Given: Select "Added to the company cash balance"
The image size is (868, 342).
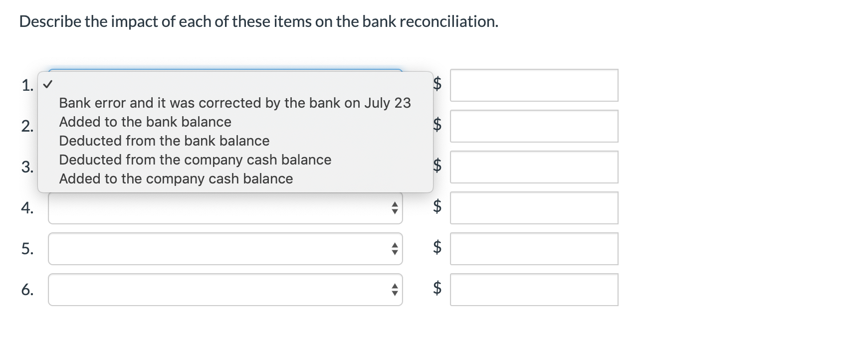Looking at the screenshot, I should [176, 178].
